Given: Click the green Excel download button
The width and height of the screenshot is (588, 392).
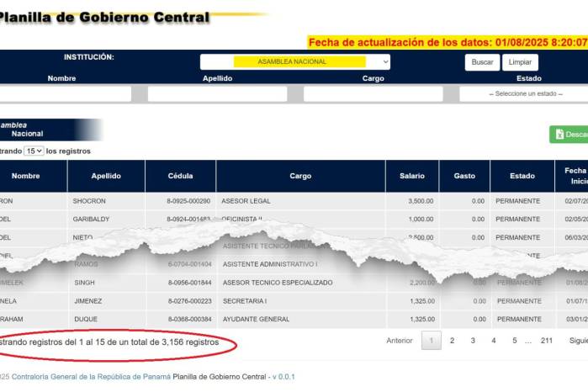Looking at the screenshot, I should 569,135.
